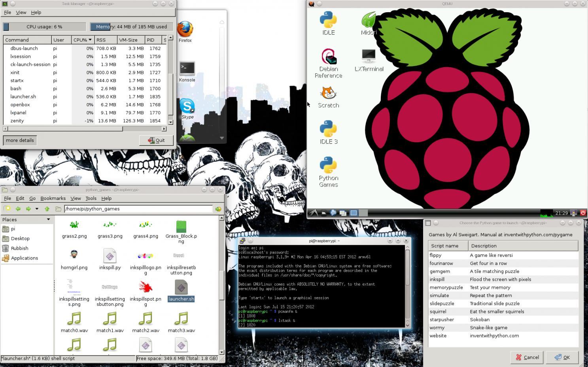
Task: Click the web browser globe in QEMU panel
Action: 333,213
